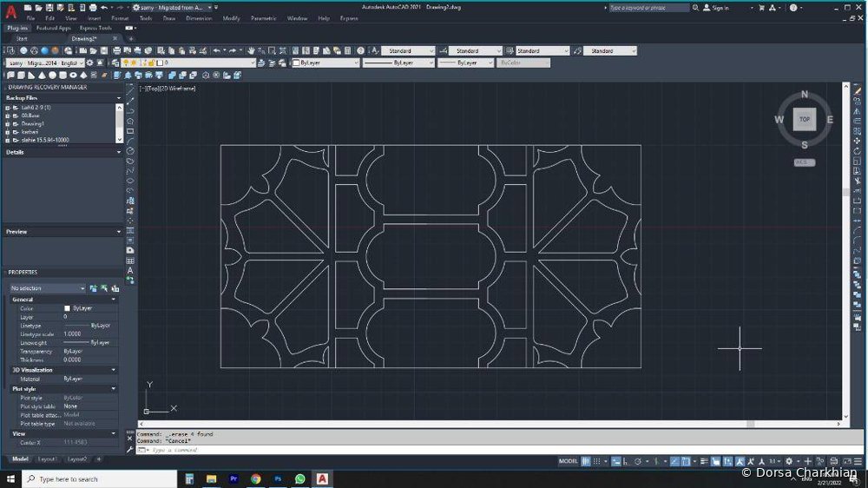Click the TOP face of ViewCube

click(805, 119)
